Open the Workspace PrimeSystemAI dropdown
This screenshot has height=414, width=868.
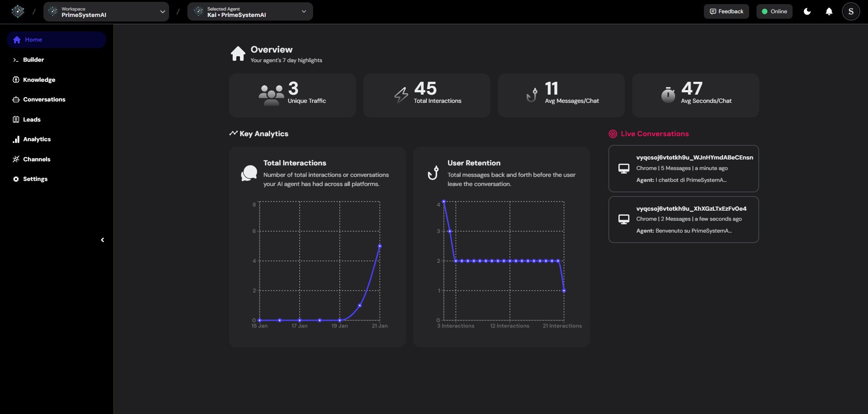106,11
